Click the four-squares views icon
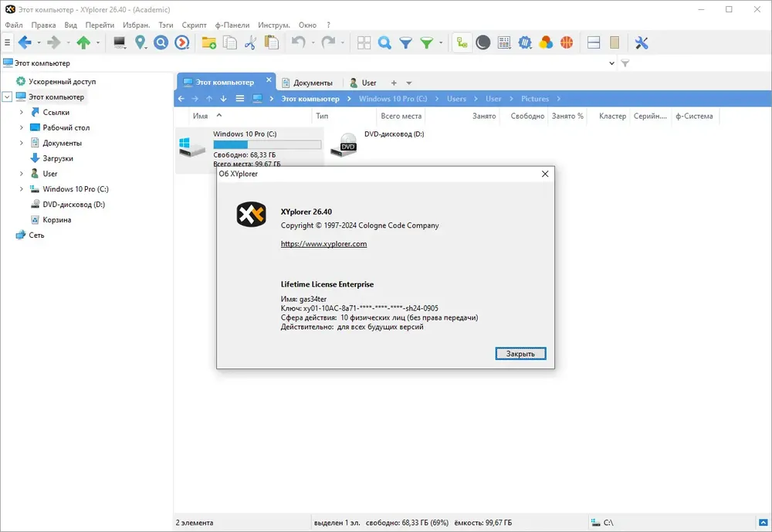This screenshot has width=772, height=532. tap(364, 43)
